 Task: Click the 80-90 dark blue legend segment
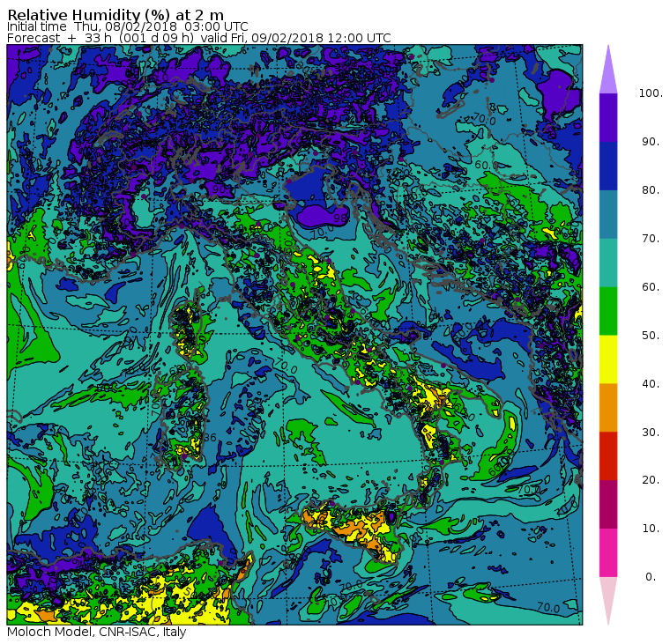tap(608, 167)
